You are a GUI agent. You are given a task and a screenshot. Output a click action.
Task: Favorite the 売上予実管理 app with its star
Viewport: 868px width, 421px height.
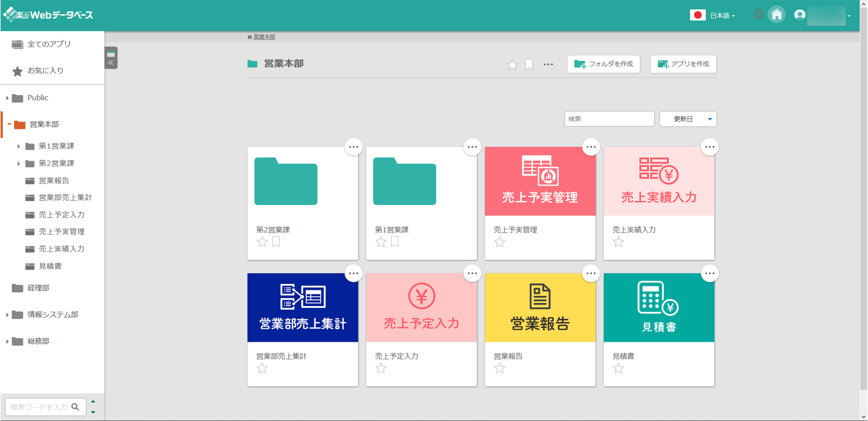tap(500, 241)
